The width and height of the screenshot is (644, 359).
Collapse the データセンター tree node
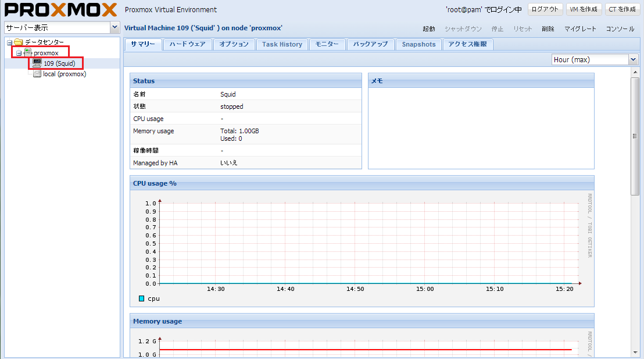coord(9,42)
